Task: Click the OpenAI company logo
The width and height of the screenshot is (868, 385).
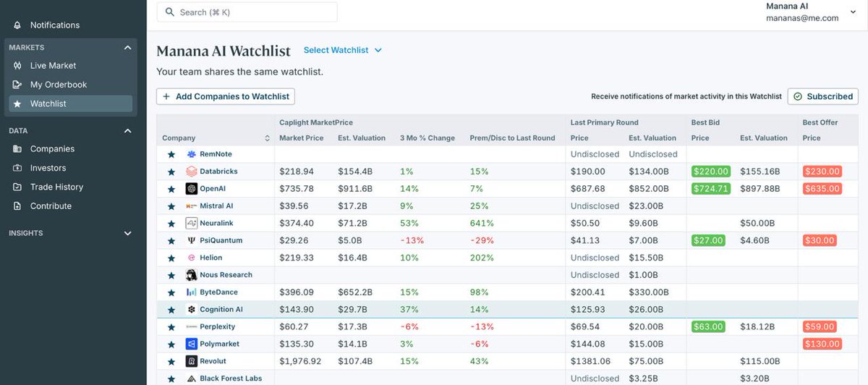Action: (192, 189)
